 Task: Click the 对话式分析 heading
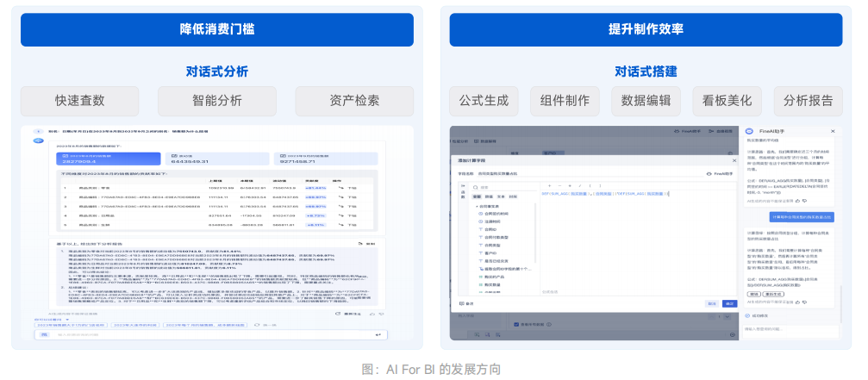[217, 72]
